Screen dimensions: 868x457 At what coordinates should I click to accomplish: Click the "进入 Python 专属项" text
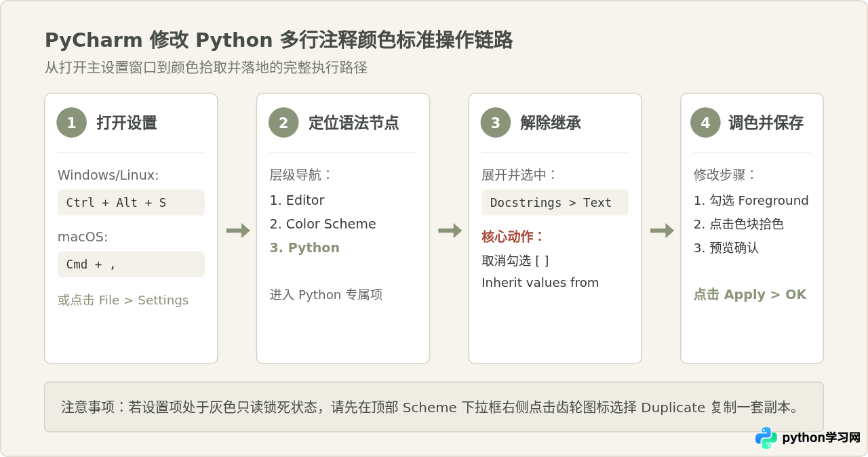point(326,295)
